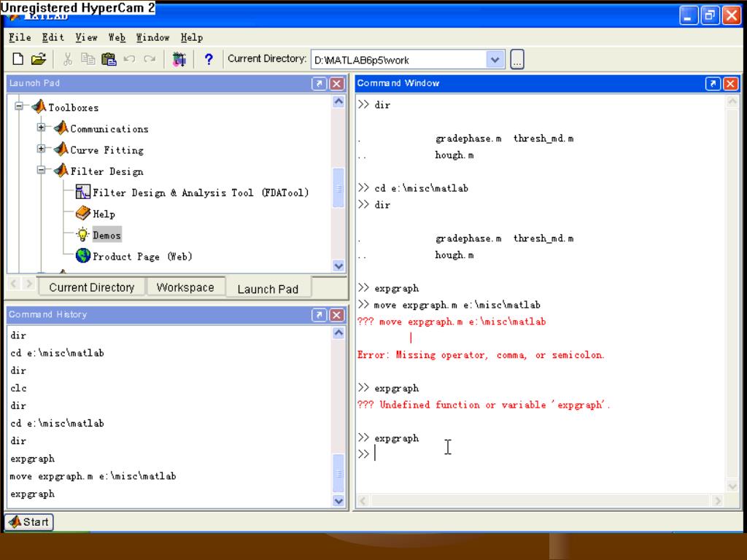
Task: Click the Product Page globe icon
Action: [83, 256]
